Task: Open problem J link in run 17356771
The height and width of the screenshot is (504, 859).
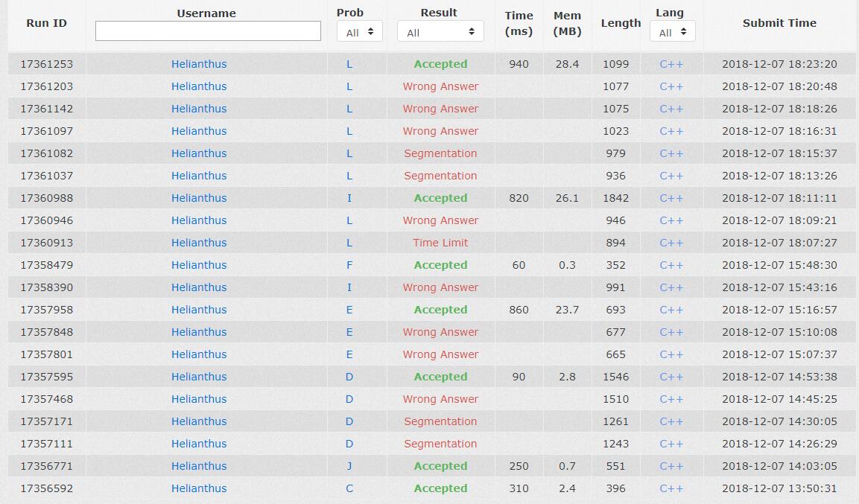Action: coord(349,466)
